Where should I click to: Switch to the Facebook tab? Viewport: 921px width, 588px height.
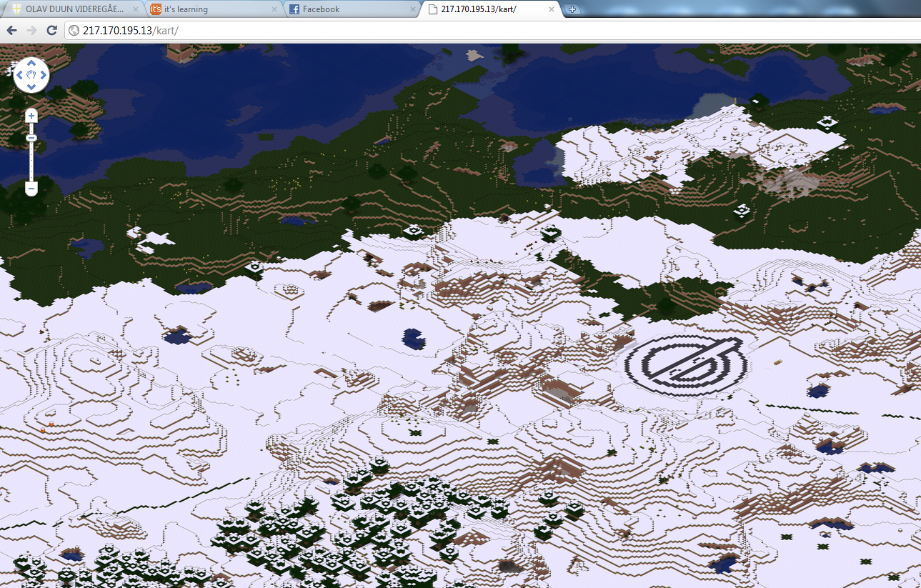coord(351,9)
